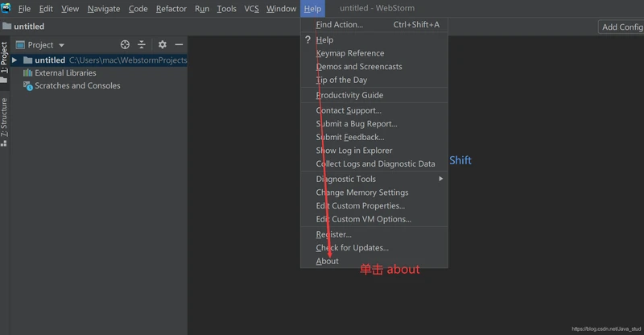The image size is (644, 335).
Task: Click the Scratches and Consoles icon
Action: (x=28, y=86)
